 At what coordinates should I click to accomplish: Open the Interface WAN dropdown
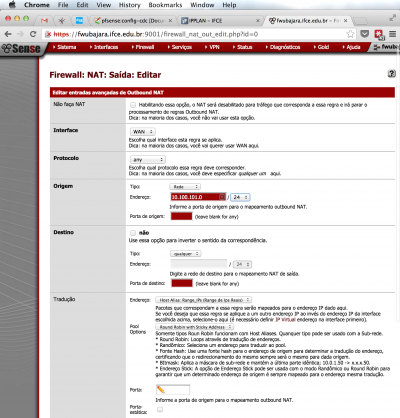(143, 132)
